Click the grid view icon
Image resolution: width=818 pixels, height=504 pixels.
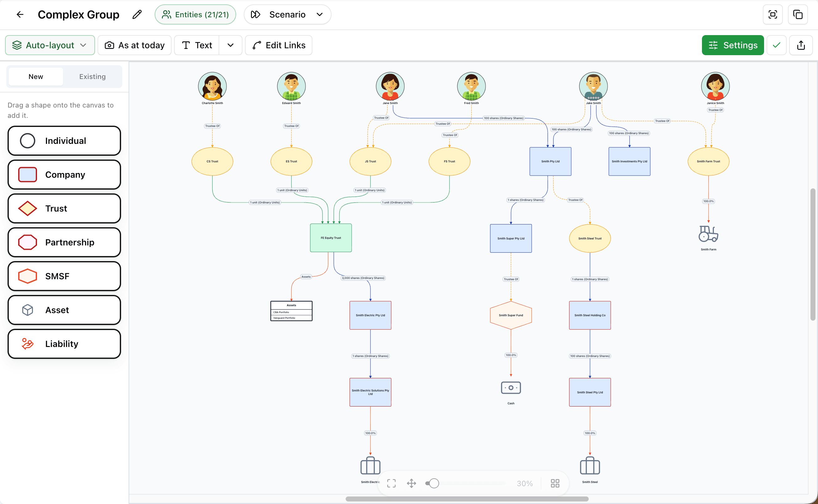[555, 483]
